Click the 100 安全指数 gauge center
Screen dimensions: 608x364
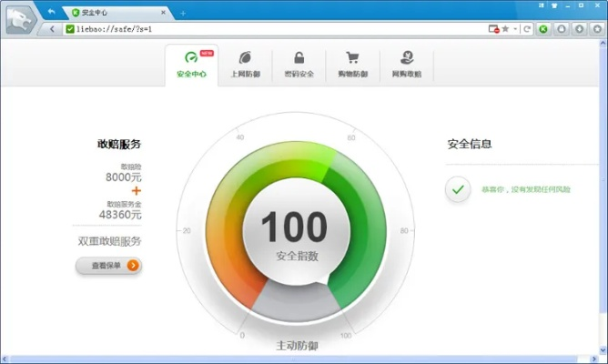(x=295, y=233)
